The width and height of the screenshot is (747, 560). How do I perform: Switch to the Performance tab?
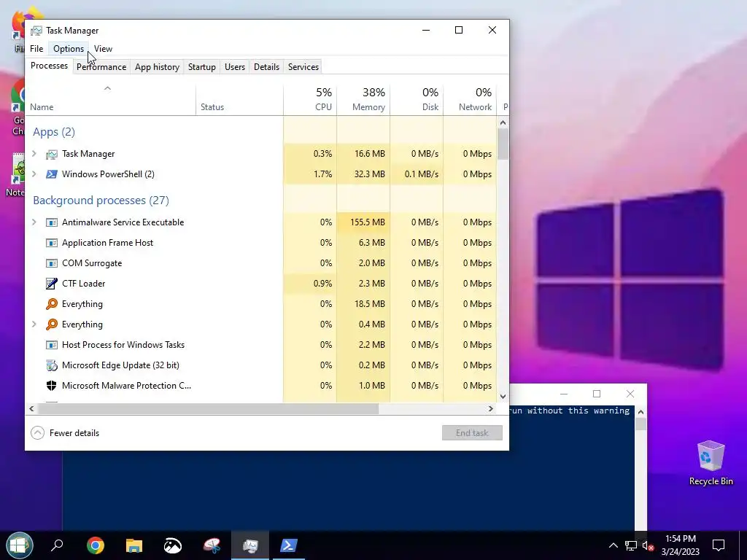point(101,67)
